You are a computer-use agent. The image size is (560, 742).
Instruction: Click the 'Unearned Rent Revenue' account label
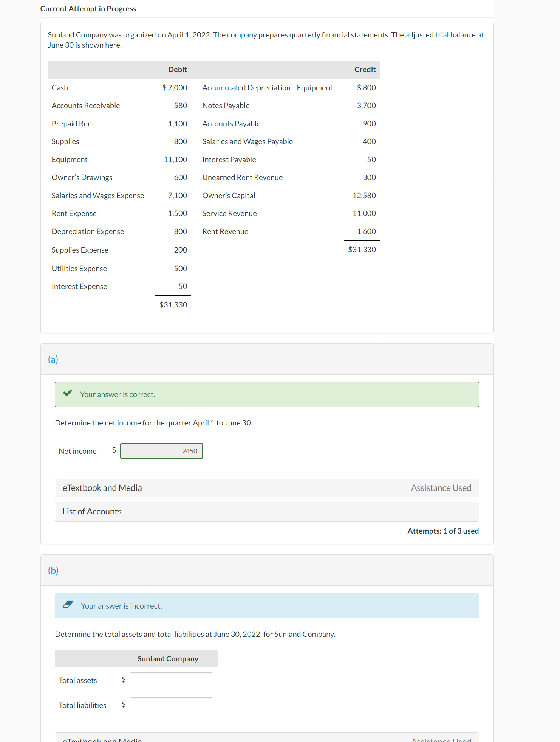(x=243, y=177)
